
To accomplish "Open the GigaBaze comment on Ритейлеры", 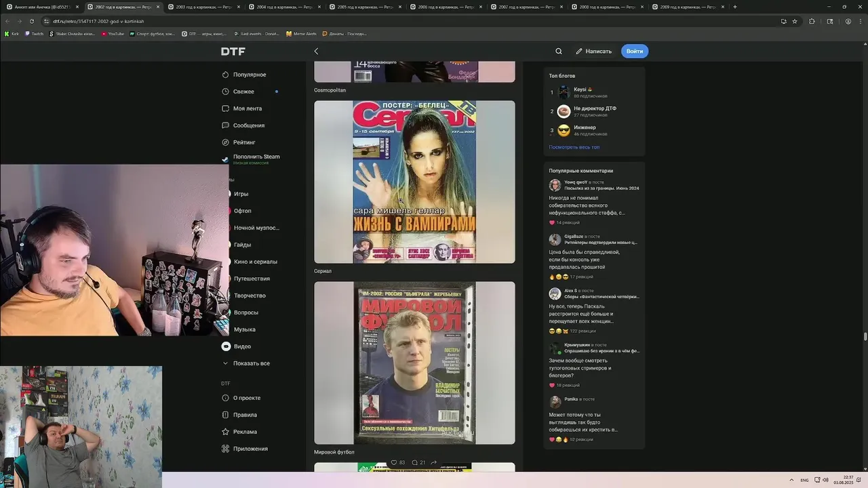I will [x=594, y=257].
